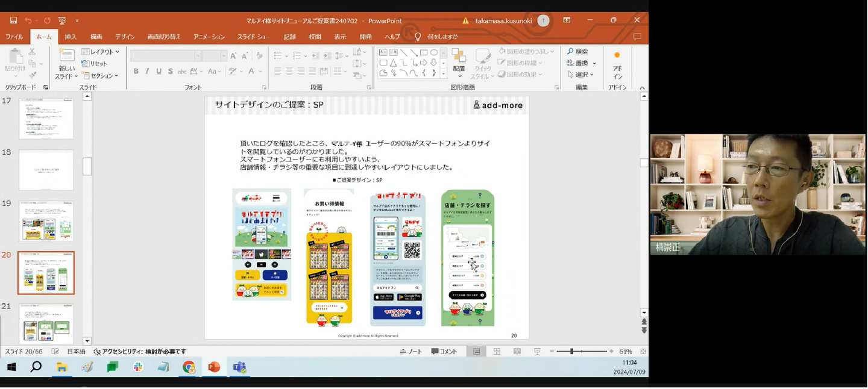Expand the Layout (レイアウト) dropdown
Viewport: 868px width, 389px height.
101,52
